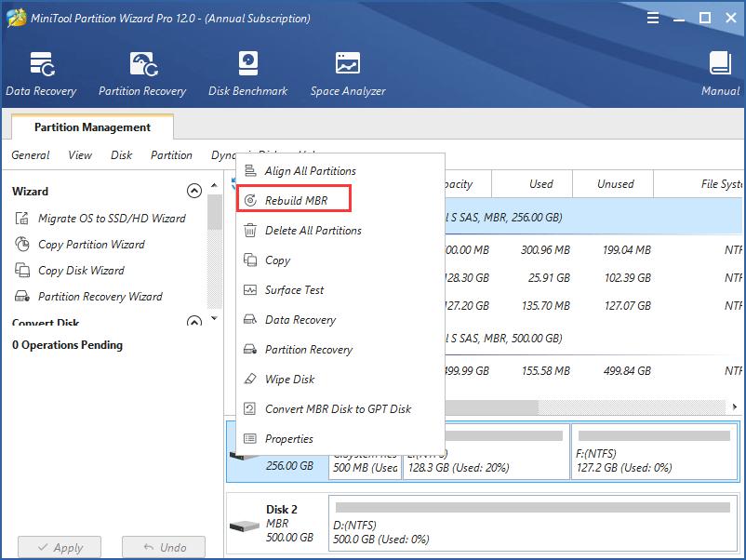Collapse the Wizard section
Screen dimensions: 746x560
pos(194,191)
